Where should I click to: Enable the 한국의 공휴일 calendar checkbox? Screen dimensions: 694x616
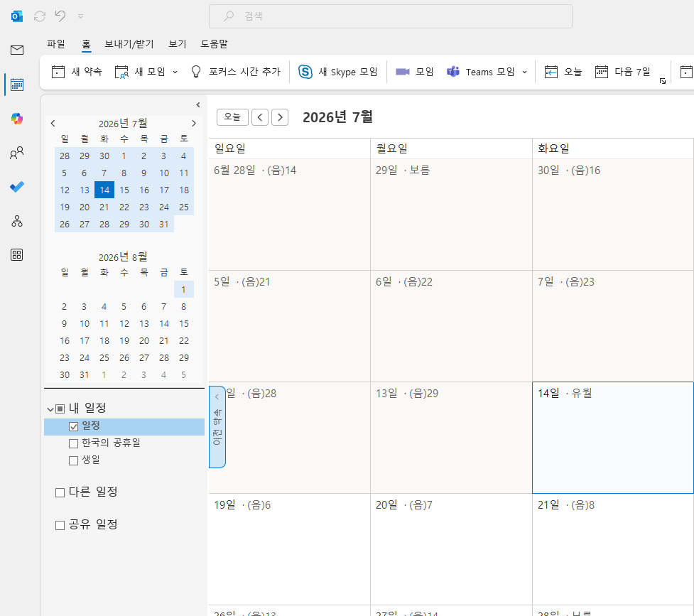pyautogui.click(x=73, y=443)
